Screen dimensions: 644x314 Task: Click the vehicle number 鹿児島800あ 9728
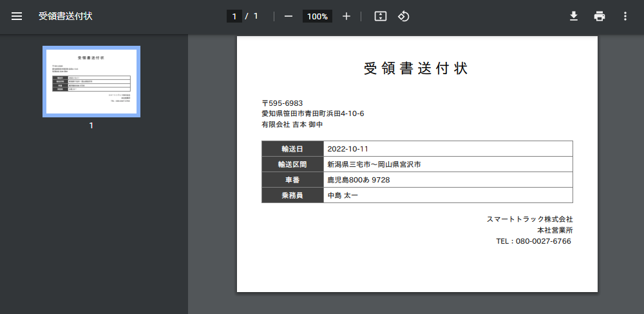tap(358, 180)
